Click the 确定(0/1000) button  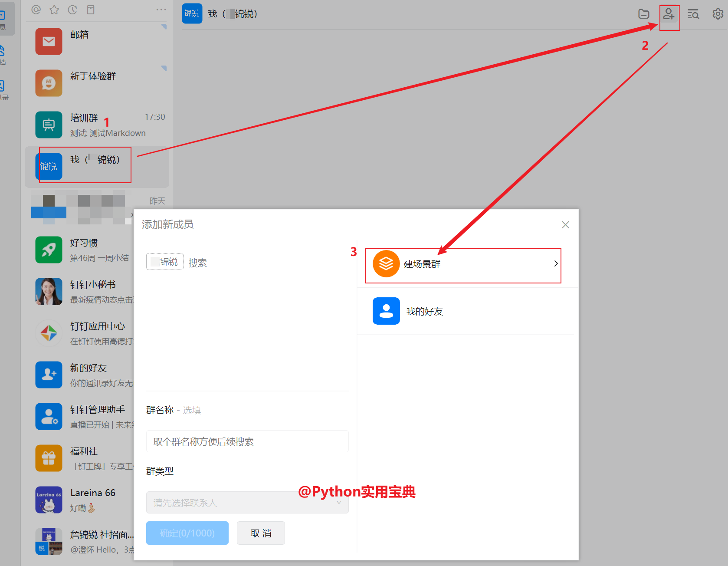coord(187,533)
